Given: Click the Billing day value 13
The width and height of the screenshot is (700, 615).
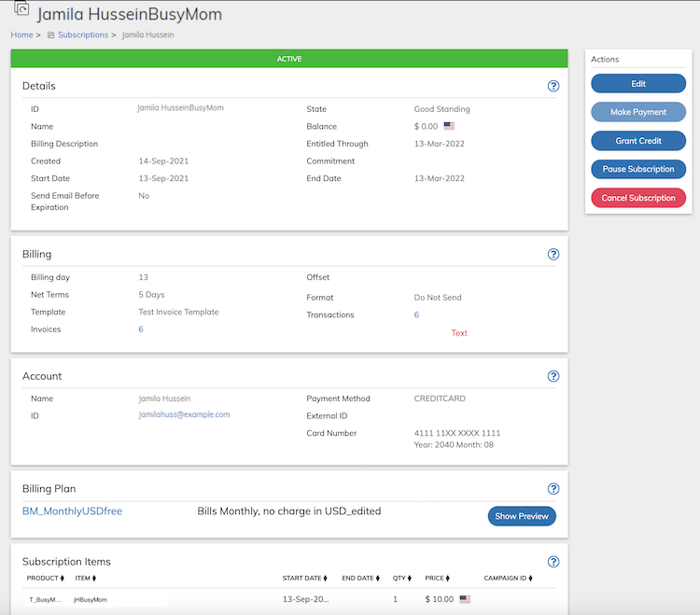Looking at the screenshot, I should [x=144, y=277].
